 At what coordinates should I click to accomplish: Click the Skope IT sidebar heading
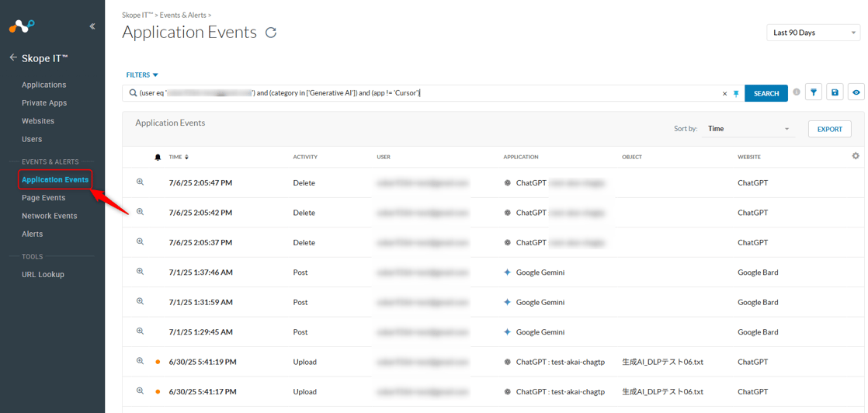[x=45, y=58]
